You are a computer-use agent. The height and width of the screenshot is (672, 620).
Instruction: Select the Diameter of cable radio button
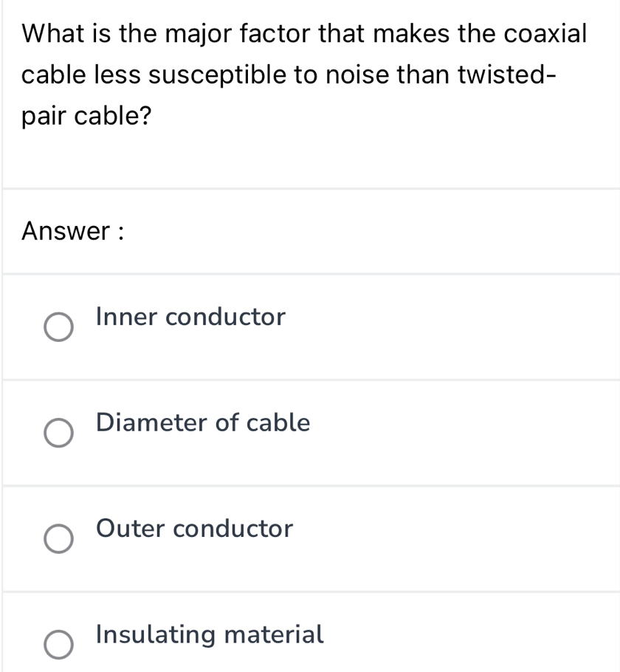pyautogui.click(x=61, y=433)
